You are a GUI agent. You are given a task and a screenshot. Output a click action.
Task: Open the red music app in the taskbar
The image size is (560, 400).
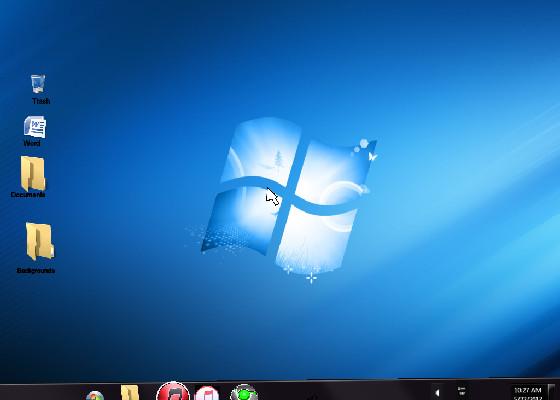tap(173, 391)
